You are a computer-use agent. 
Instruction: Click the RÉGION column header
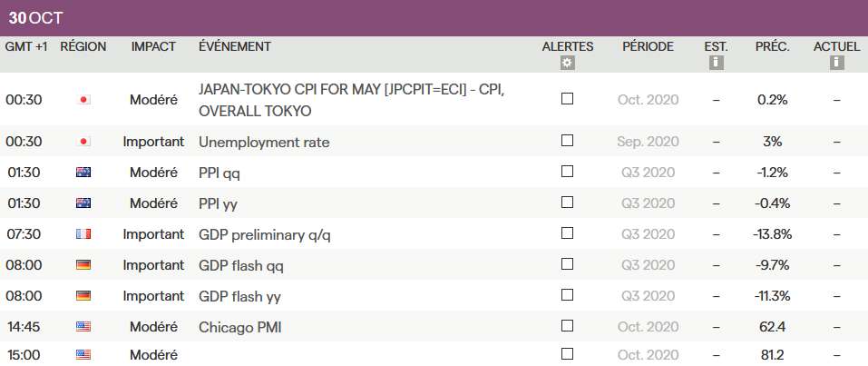tap(83, 46)
